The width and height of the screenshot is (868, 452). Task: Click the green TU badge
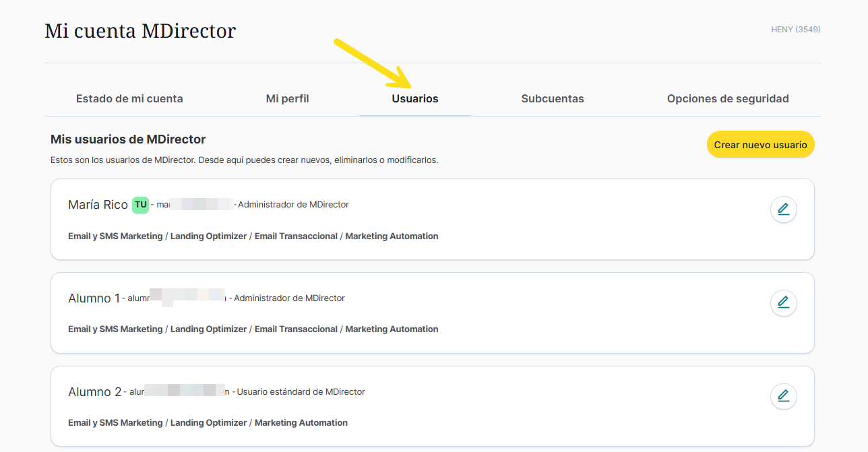point(140,205)
